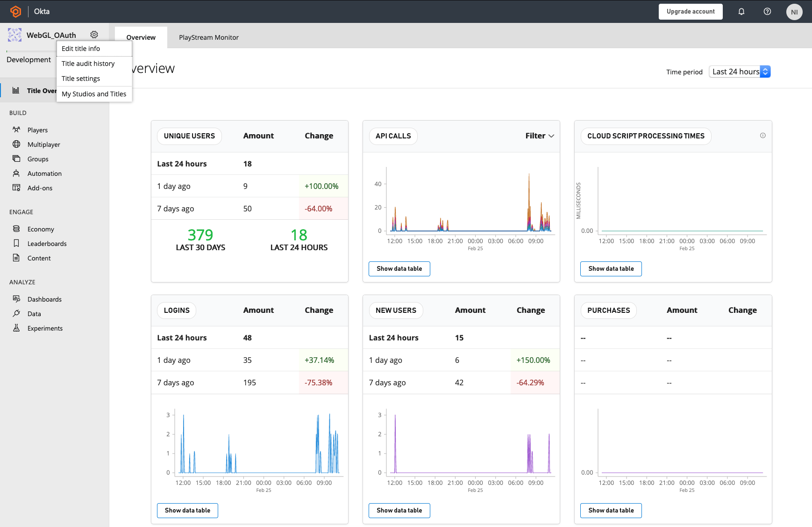Viewport: 812px width, 527px height.
Task: Expand the API Calls Filter dropdown
Action: pyautogui.click(x=540, y=136)
